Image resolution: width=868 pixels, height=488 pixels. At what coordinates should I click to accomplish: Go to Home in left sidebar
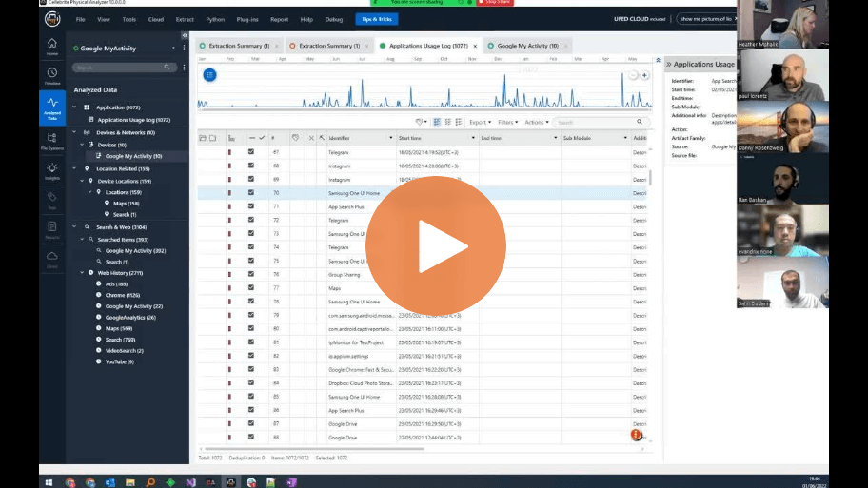pos(52,46)
